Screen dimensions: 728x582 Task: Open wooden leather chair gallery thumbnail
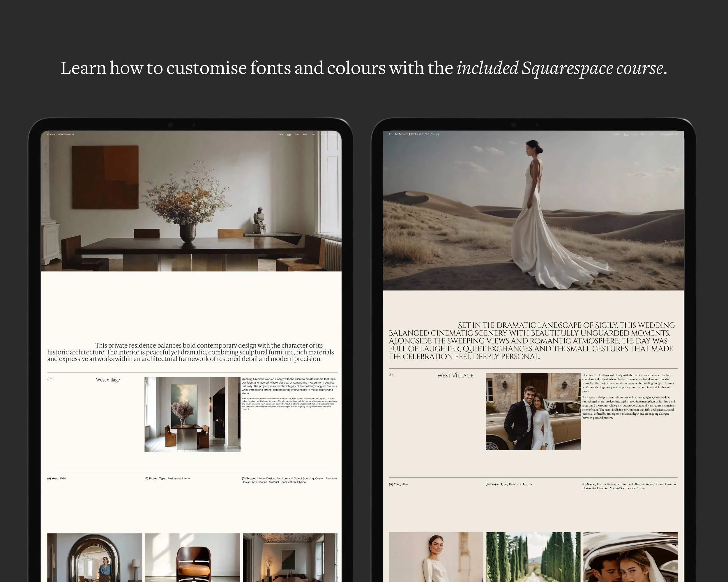[x=192, y=557]
